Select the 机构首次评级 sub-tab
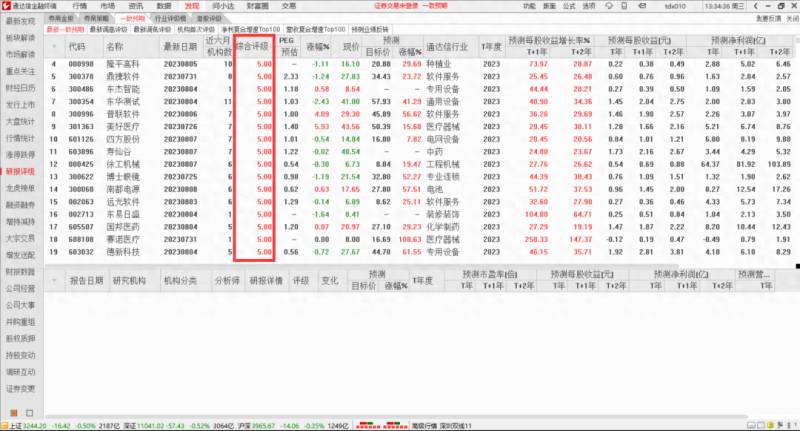800x431 pixels. pyautogui.click(x=196, y=30)
